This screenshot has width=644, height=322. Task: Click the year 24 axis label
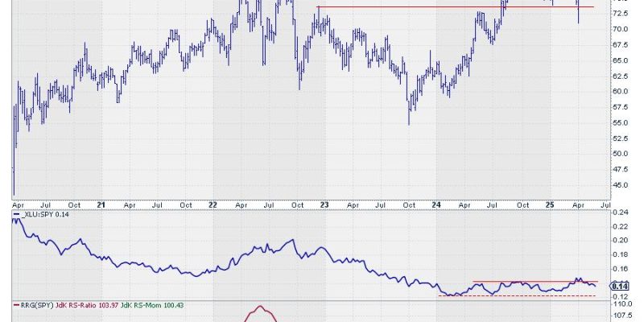(x=436, y=205)
